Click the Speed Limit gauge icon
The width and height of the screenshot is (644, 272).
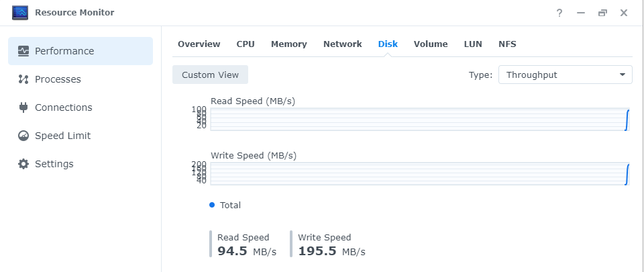point(23,136)
